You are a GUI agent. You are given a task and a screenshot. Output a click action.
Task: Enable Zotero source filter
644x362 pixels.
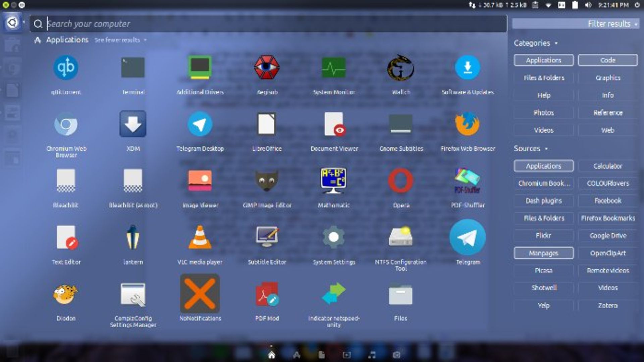607,305
